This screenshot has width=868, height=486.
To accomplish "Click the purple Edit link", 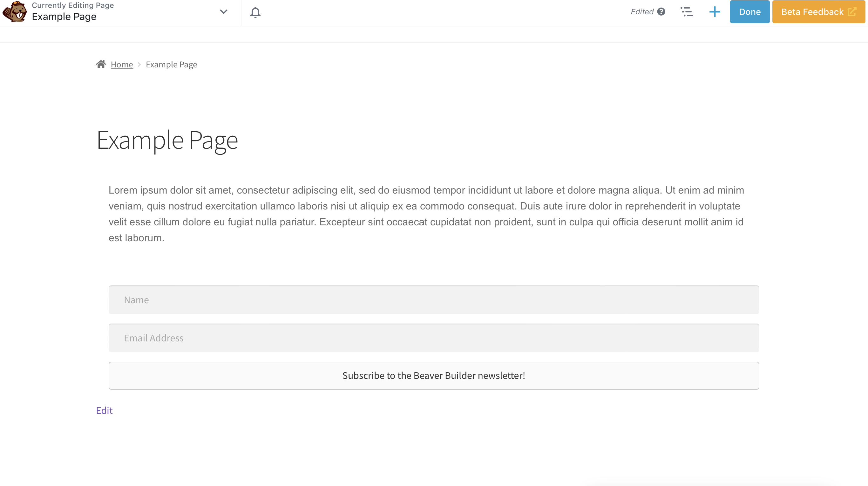I will (104, 410).
